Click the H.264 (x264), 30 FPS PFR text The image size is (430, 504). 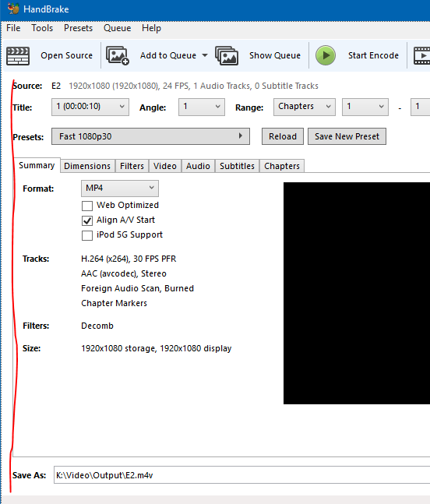(x=129, y=259)
